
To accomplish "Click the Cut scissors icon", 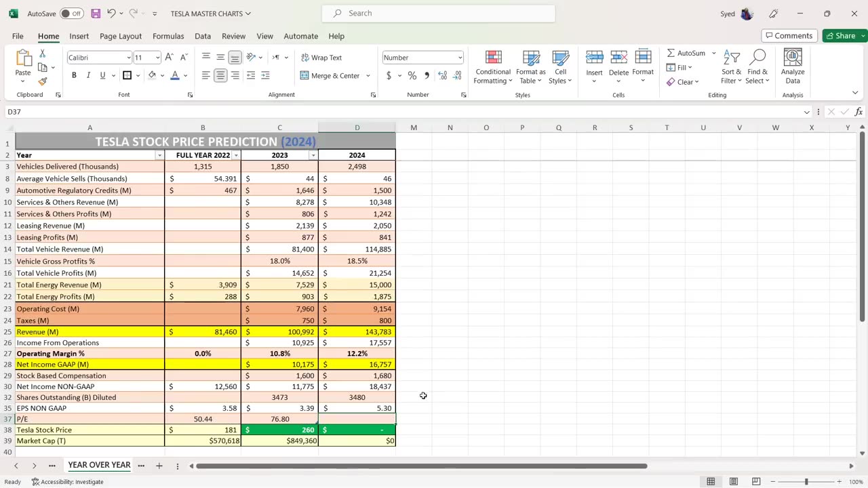I will click(42, 54).
